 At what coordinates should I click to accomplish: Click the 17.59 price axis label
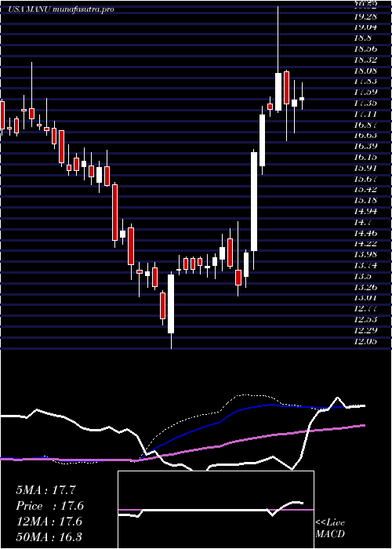(x=366, y=92)
